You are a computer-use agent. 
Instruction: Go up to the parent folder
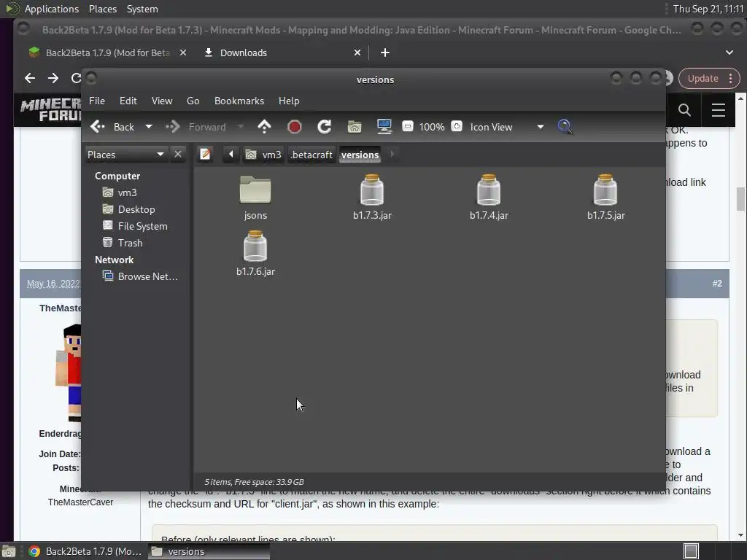click(x=264, y=127)
